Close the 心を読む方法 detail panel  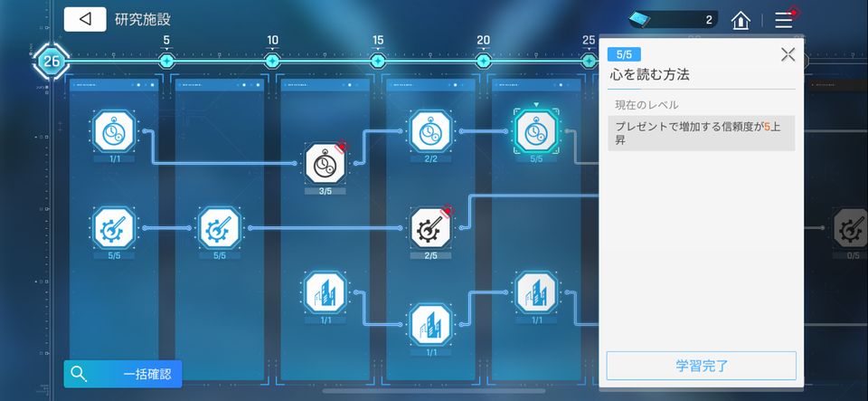[x=788, y=54]
